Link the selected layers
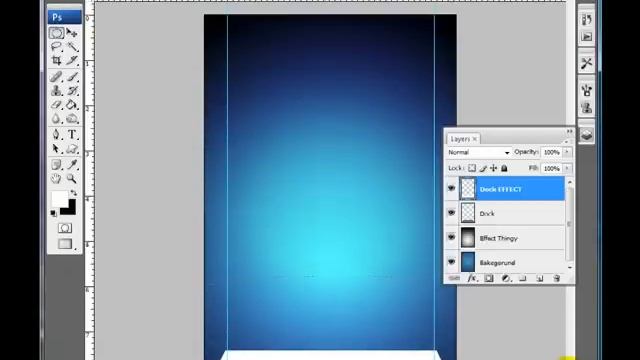640x360 pixels. [454, 278]
